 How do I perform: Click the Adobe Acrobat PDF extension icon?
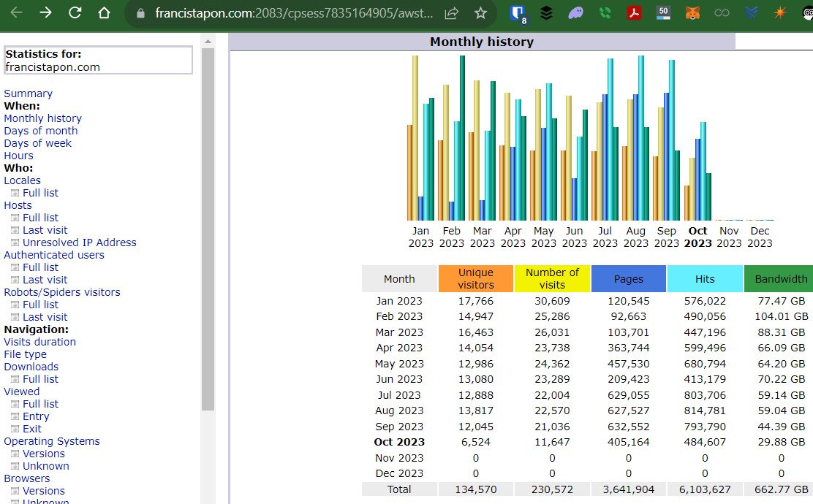(x=634, y=13)
